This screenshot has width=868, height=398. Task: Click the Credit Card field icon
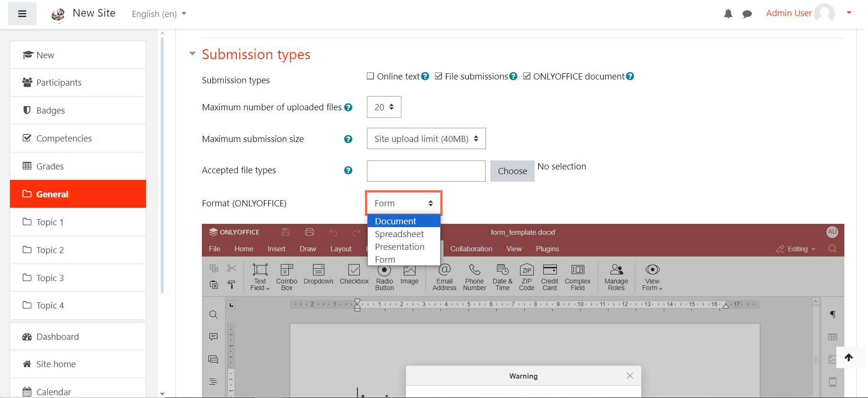[549, 276]
